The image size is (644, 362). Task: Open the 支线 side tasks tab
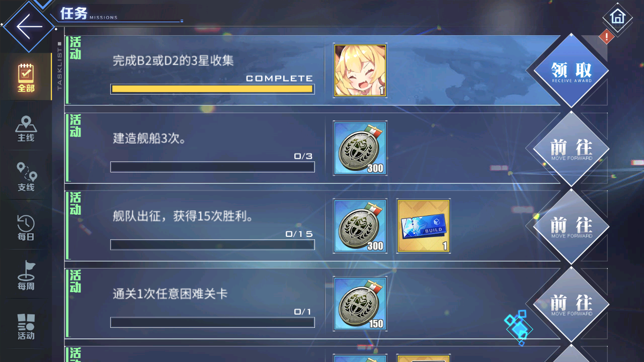coord(26,177)
